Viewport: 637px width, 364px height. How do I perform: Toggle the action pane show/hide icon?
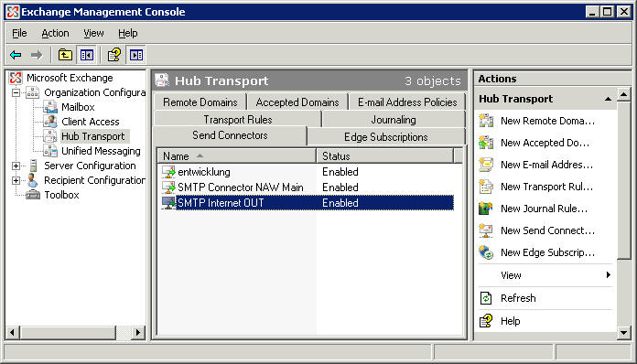coord(136,55)
